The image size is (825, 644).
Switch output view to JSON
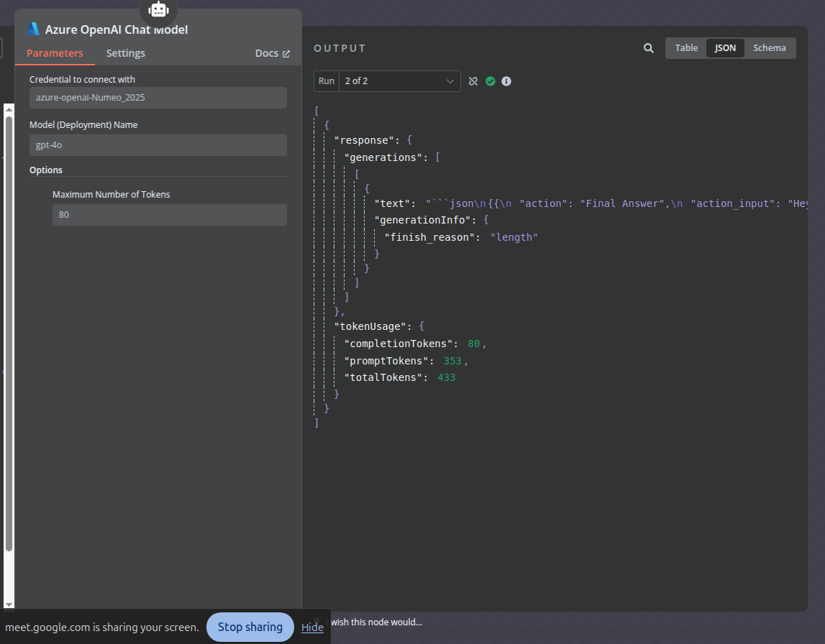[725, 48]
